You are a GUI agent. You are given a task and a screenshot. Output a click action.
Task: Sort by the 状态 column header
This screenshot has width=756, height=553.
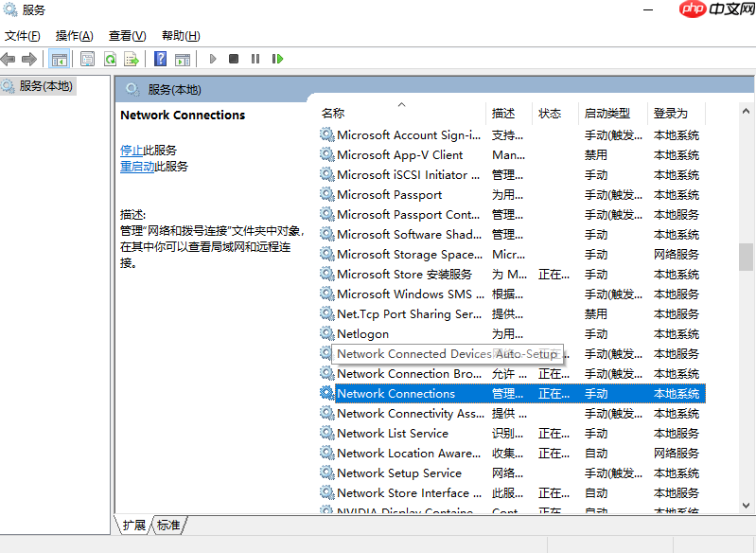tap(555, 114)
